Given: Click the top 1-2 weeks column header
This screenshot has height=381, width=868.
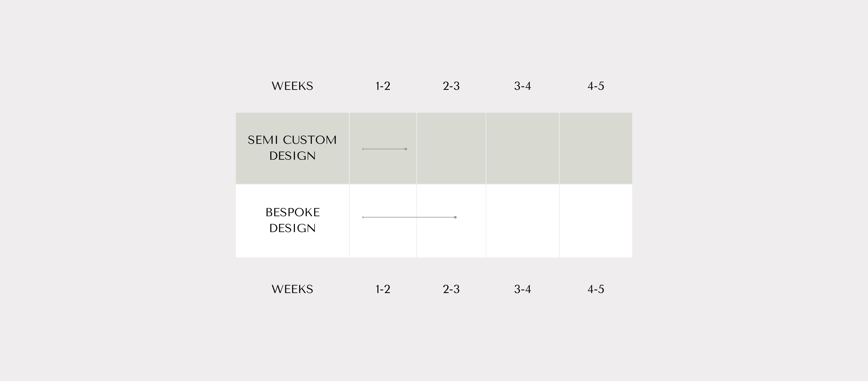Looking at the screenshot, I should tap(383, 86).
